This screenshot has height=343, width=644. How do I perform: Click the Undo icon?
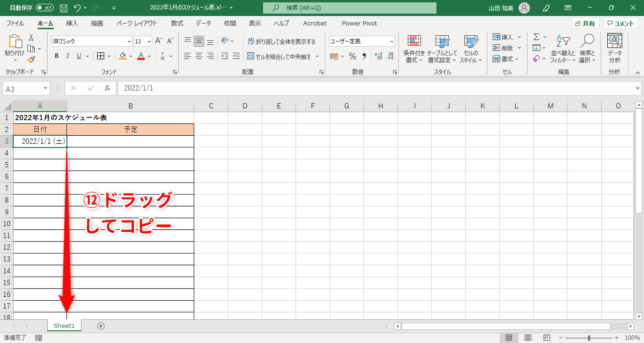point(77,8)
